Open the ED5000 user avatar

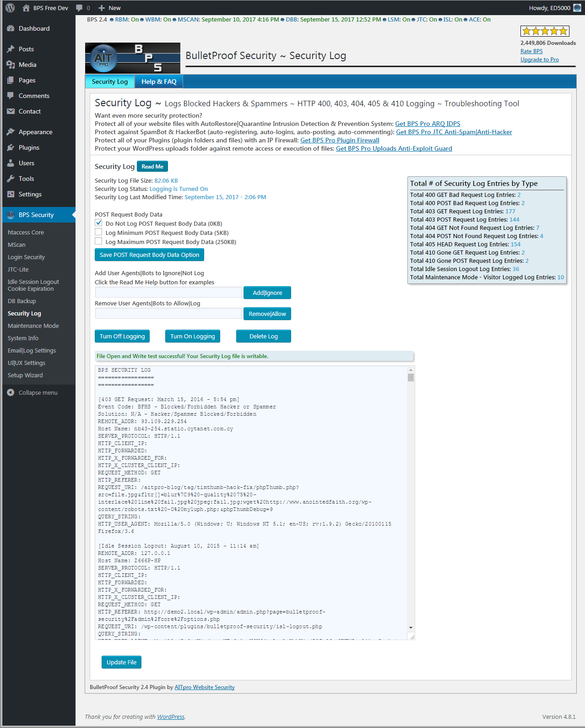[x=577, y=8]
